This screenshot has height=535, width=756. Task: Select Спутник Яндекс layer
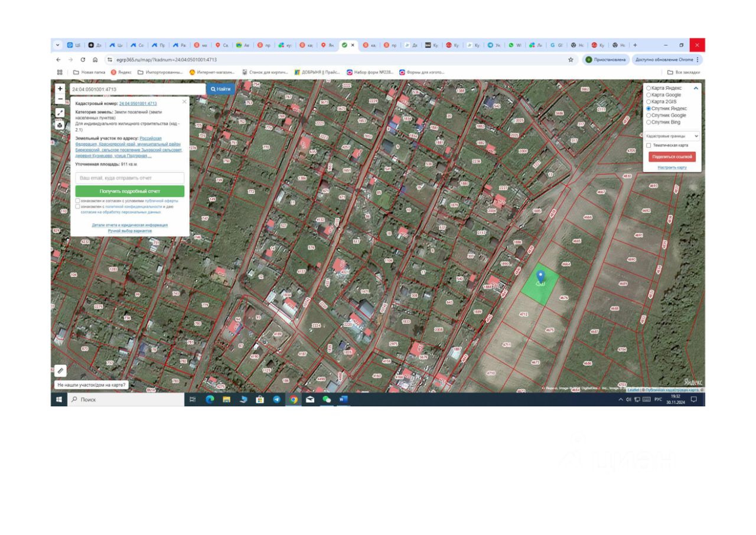(649, 109)
